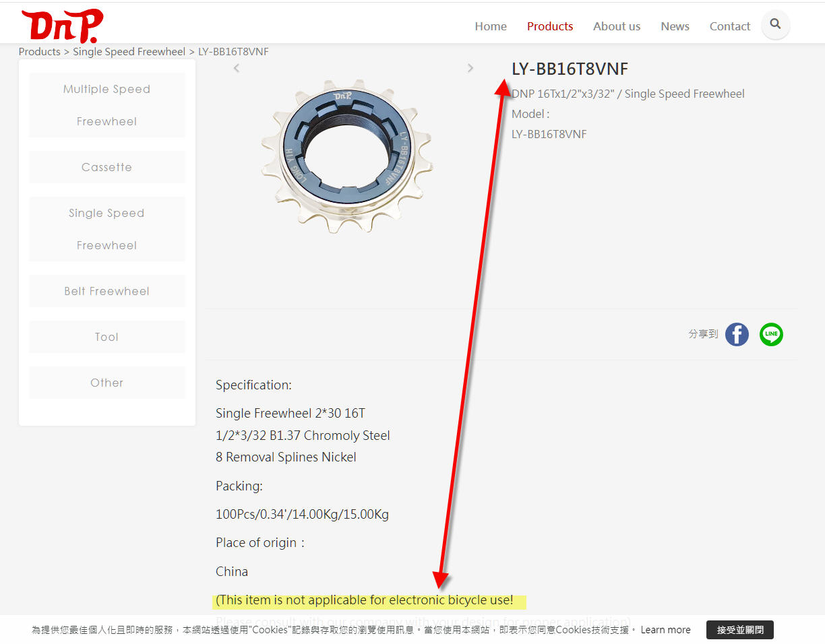Choose the Cassette category
Image resolution: width=825 pixels, height=644 pixels.
106,167
